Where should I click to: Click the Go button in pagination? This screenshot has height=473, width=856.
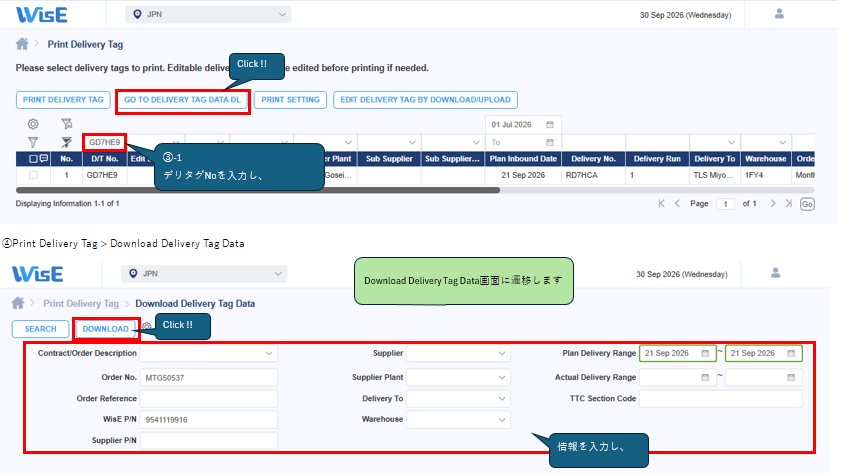click(807, 204)
